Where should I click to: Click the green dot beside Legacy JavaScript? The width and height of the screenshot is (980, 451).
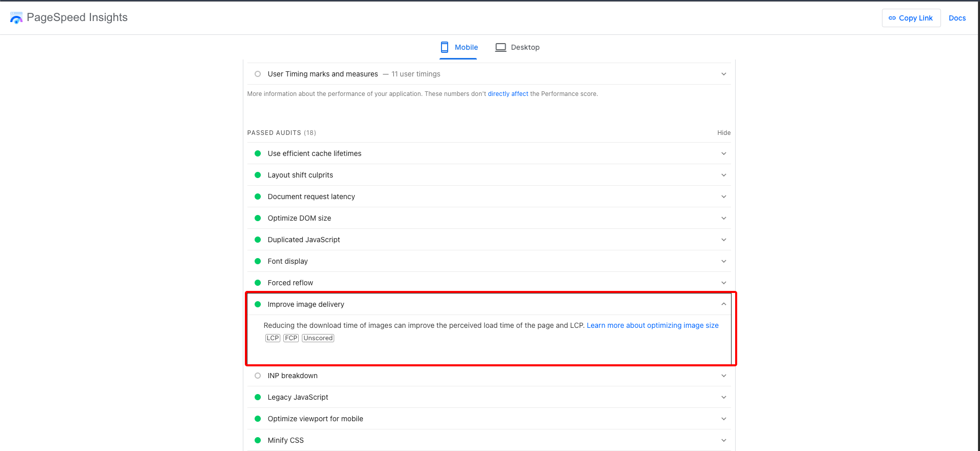pyautogui.click(x=258, y=397)
